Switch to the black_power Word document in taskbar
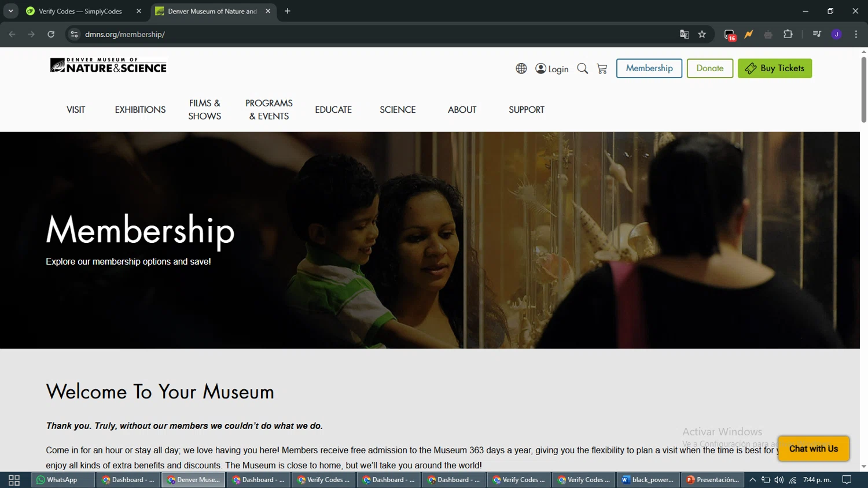Image resolution: width=868 pixels, height=488 pixels. click(x=648, y=480)
